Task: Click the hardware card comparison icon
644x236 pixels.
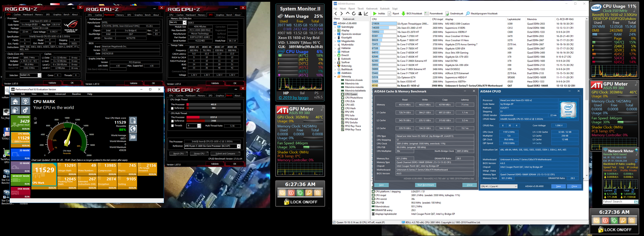Action: click(x=133, y=137)
